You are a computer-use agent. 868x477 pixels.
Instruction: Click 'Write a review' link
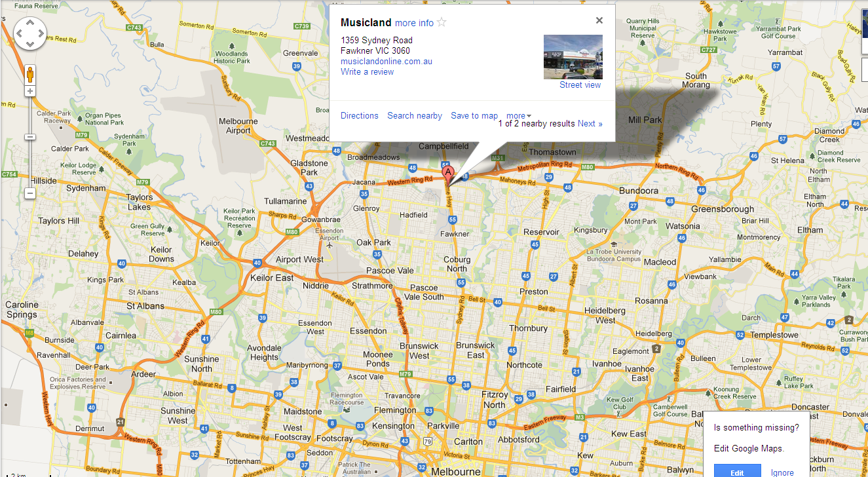click(367, 72)
